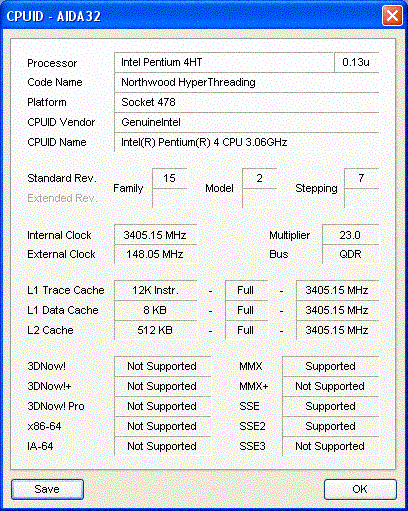The height and width of the screenshot is (511, 408).
Task: Click the MMX+ Not Supported value
Action: (x=330, y=386)
